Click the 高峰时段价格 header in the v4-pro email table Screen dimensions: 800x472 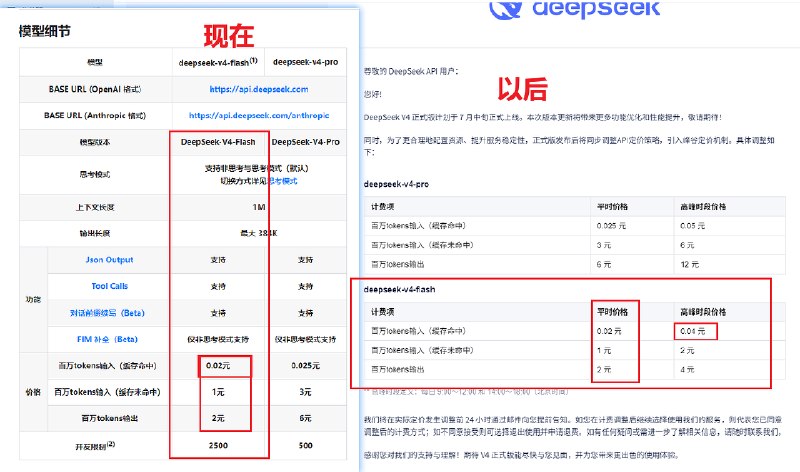tap(703, 207)
